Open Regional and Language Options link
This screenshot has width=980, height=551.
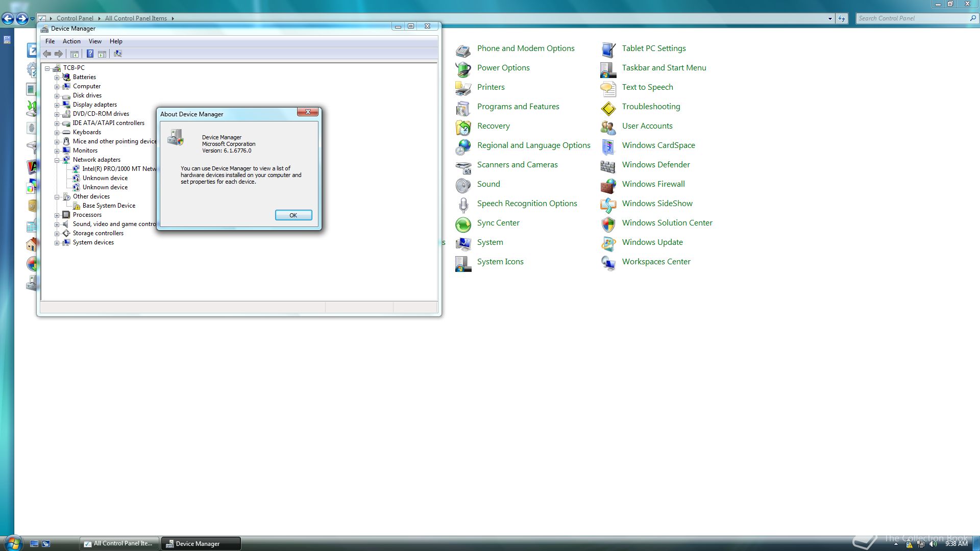[x=534, y=145]
